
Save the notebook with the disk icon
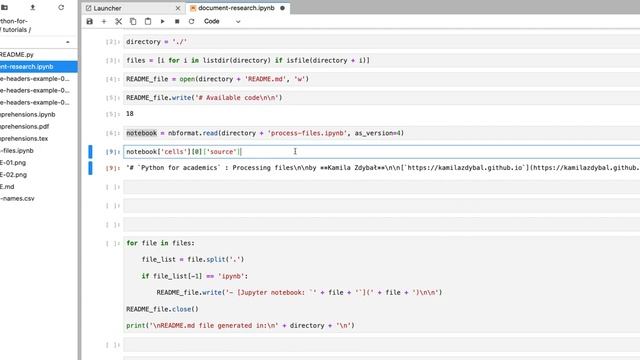tap(89, 21)
